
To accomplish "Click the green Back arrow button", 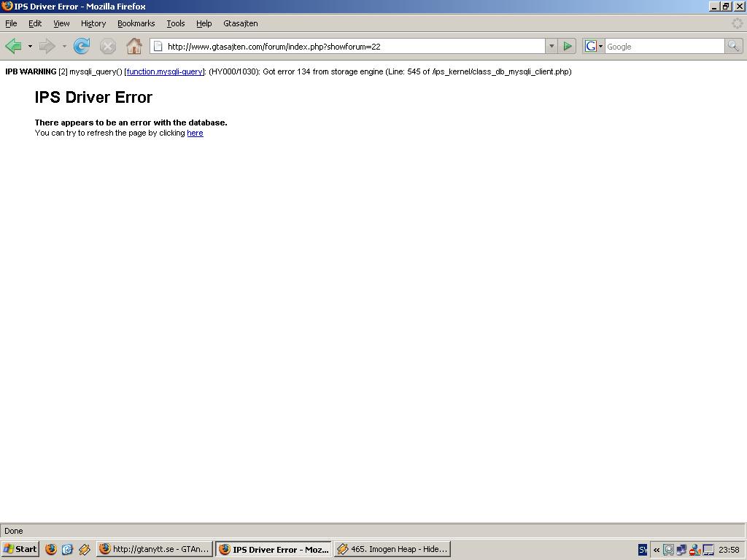I will pyautogui.click(x=13, y=46).
